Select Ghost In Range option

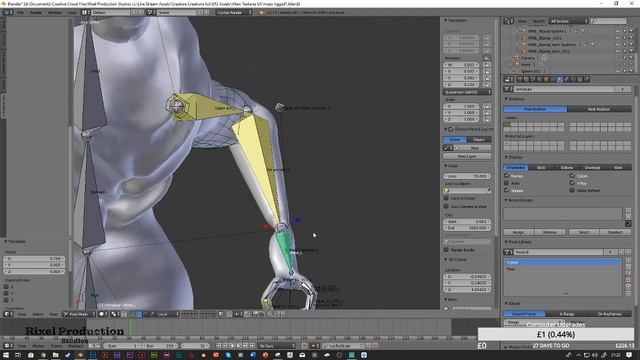(567, 314)
